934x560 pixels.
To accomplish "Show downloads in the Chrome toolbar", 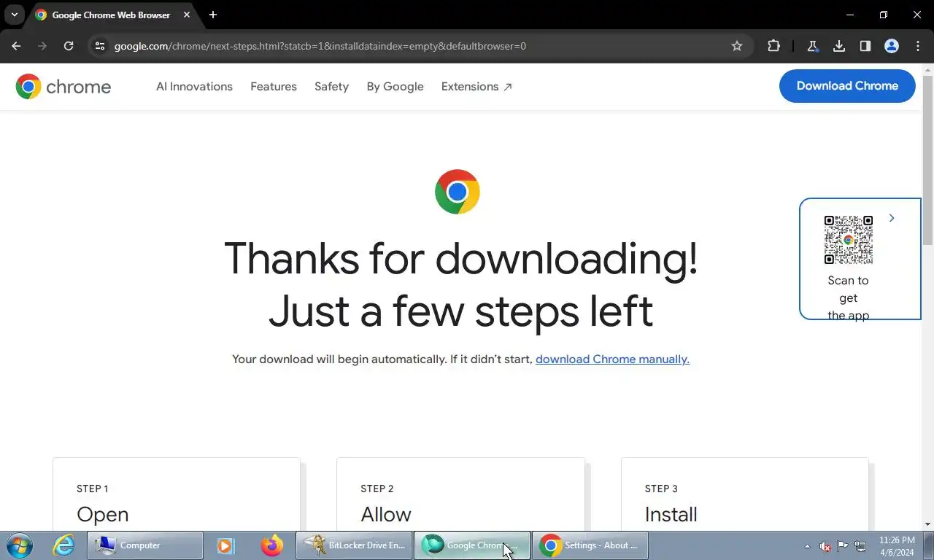I will tap(839, 46).
